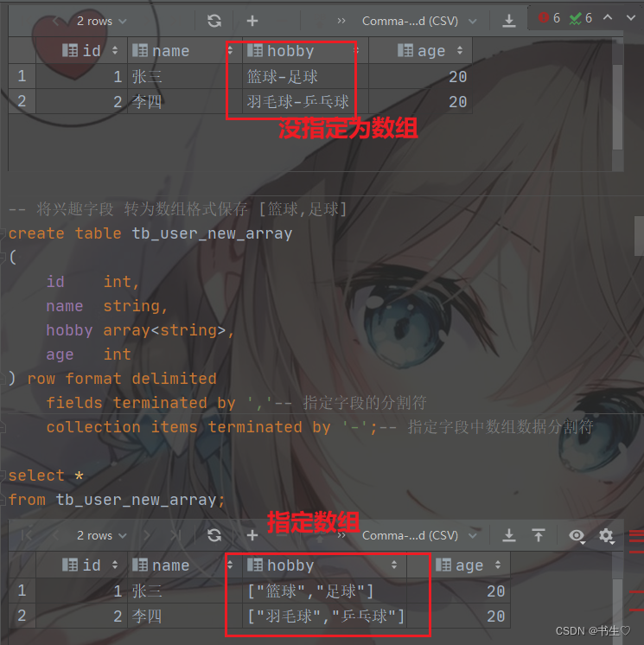Jump to previous highlighted problem
The image size is (644, 645).
pyautogui.click(x=608, y=17)
